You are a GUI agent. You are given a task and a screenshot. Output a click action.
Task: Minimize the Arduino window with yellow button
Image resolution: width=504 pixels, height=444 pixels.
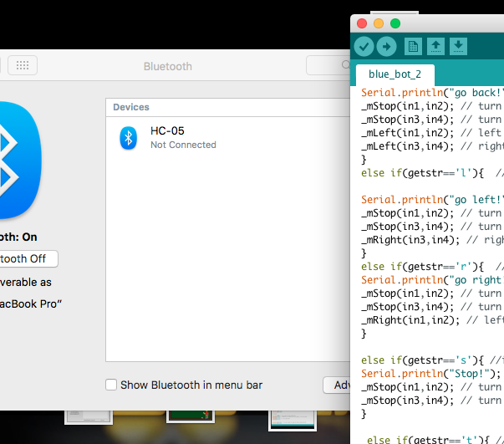coord(379,23)
